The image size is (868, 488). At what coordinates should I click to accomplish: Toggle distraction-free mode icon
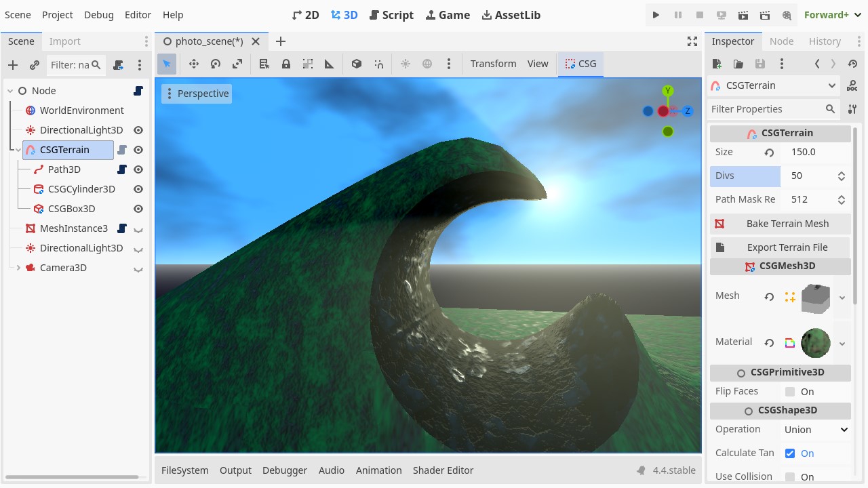692,41
